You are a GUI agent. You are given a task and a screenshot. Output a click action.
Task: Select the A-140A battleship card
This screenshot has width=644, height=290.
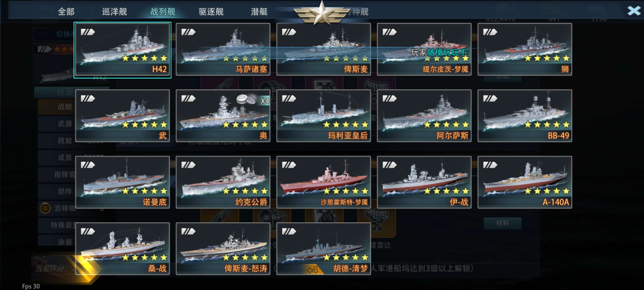525,182
